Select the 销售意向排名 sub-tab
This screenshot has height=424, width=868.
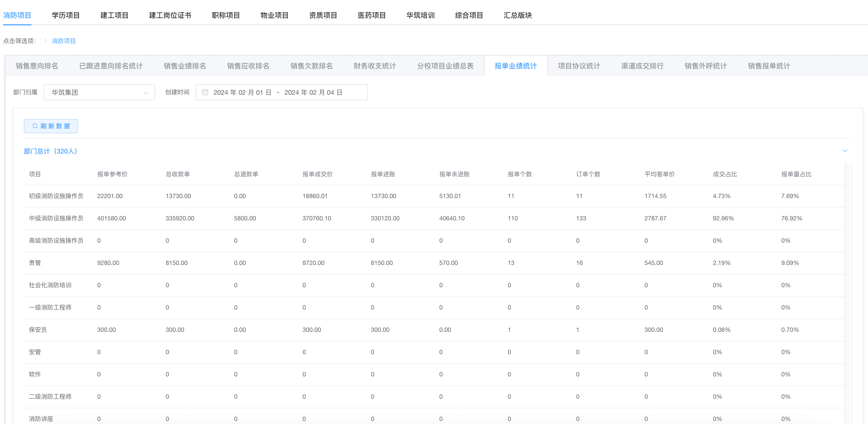(37, 66)
